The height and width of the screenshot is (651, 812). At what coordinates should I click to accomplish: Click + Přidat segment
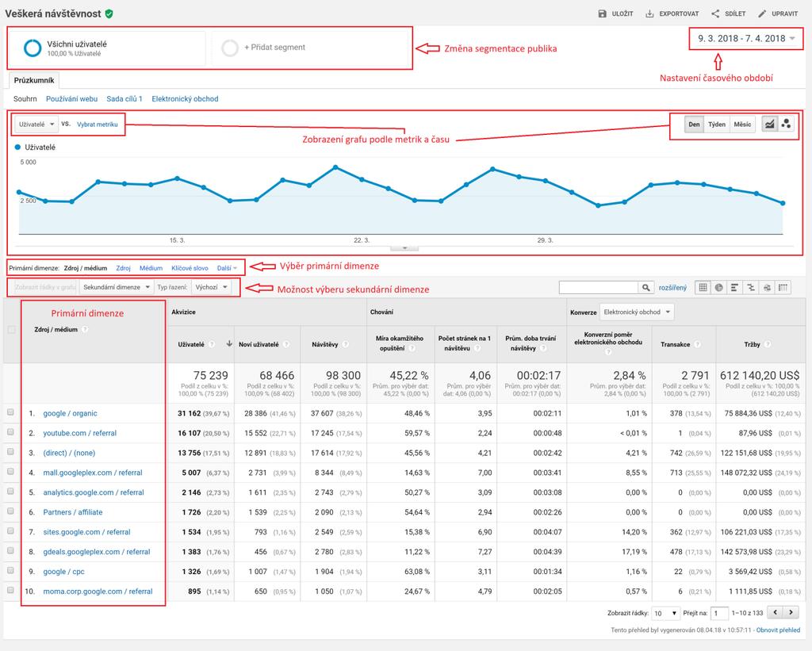[275, 47]
